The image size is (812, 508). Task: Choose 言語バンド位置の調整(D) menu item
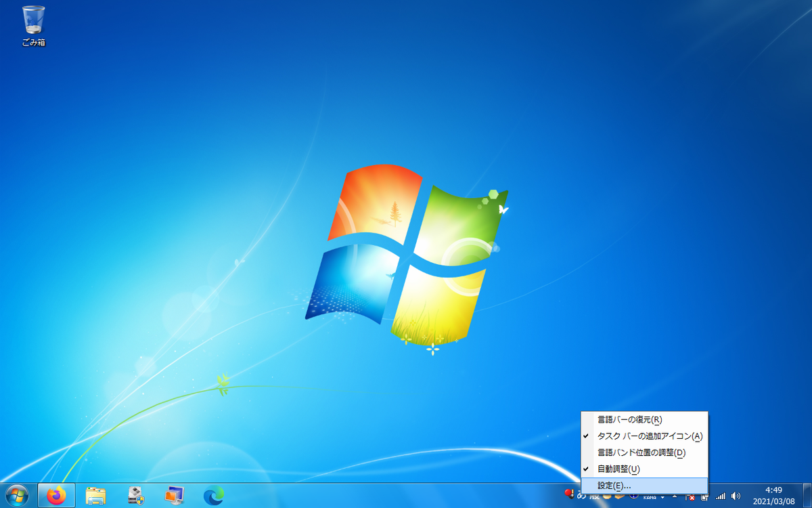point(644,452)
